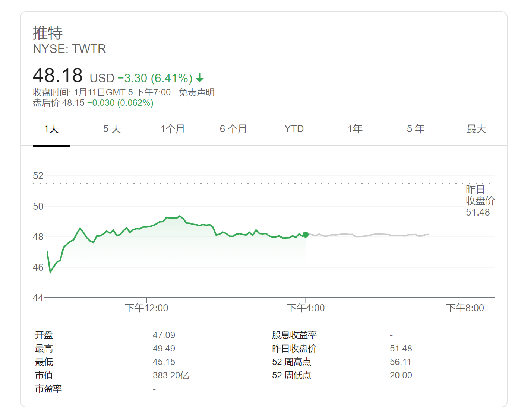
Task: Click the 市值 383.20亿 value
Action: (x=171, y=375)
